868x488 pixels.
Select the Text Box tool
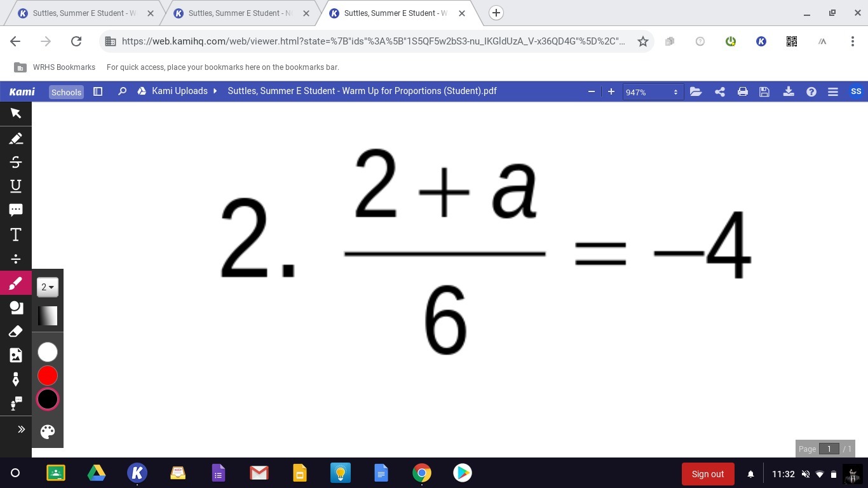click(16, 234)
